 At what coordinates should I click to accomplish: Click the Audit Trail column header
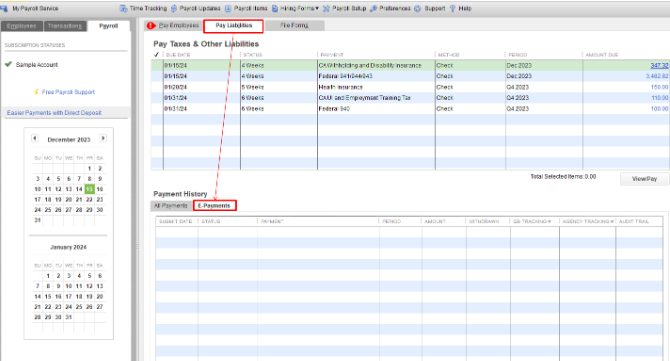(x=634, y=221)
